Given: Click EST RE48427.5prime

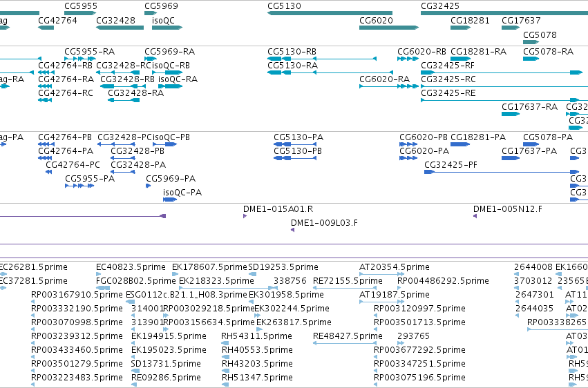Looking at the screenshot, I should pos(348,336).
